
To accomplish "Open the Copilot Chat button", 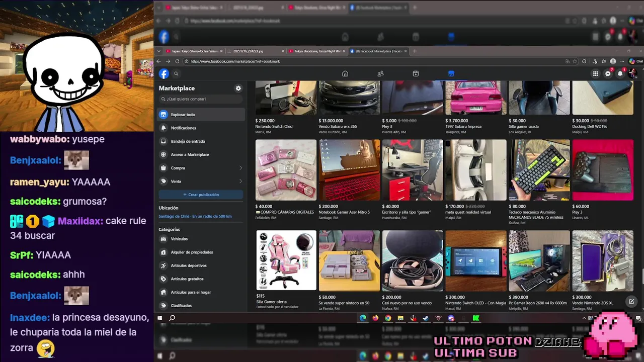I will (x=635, y=61).
